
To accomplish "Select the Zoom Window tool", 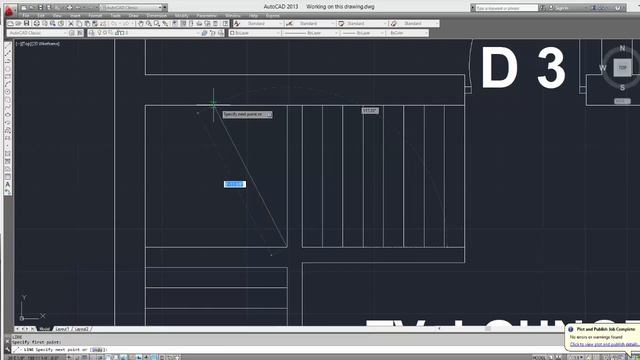I will tap(157, 24).
